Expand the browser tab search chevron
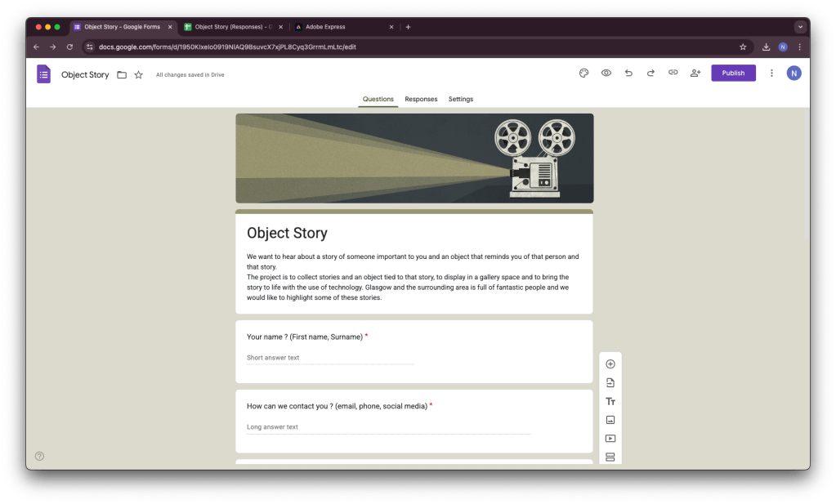The image size is (836, 504). coord(800,27)
